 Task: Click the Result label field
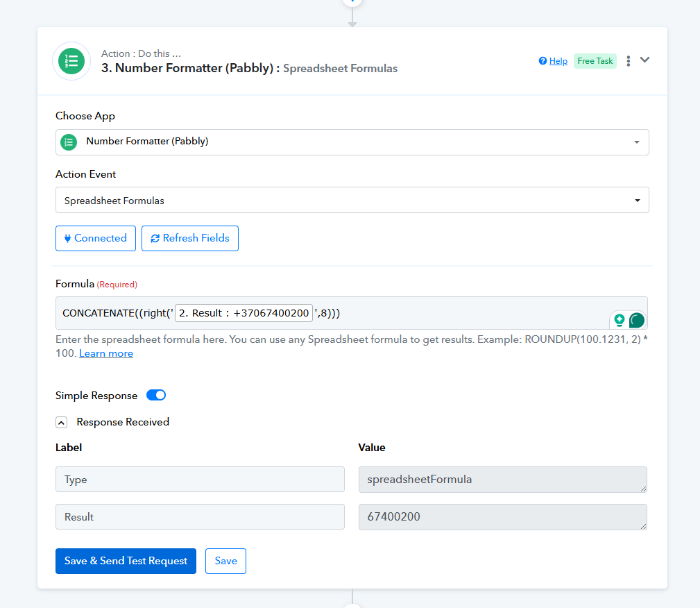pos(200,517)
